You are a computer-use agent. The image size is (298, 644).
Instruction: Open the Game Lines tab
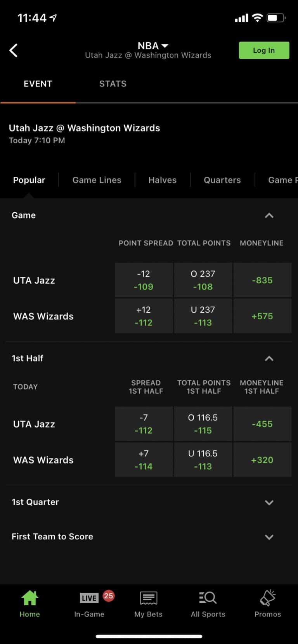click(97, 180)
